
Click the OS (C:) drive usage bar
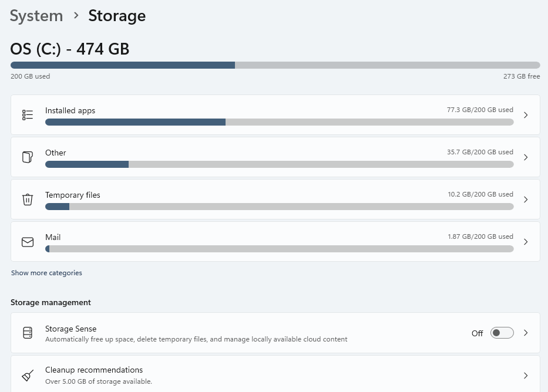275,65
